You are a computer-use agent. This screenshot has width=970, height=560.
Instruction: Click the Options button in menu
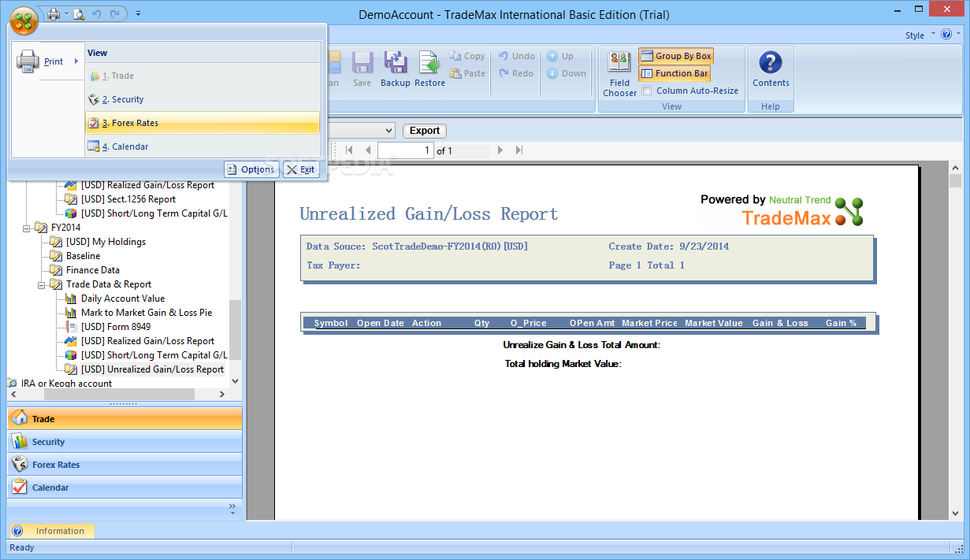(x=251, y=169)
